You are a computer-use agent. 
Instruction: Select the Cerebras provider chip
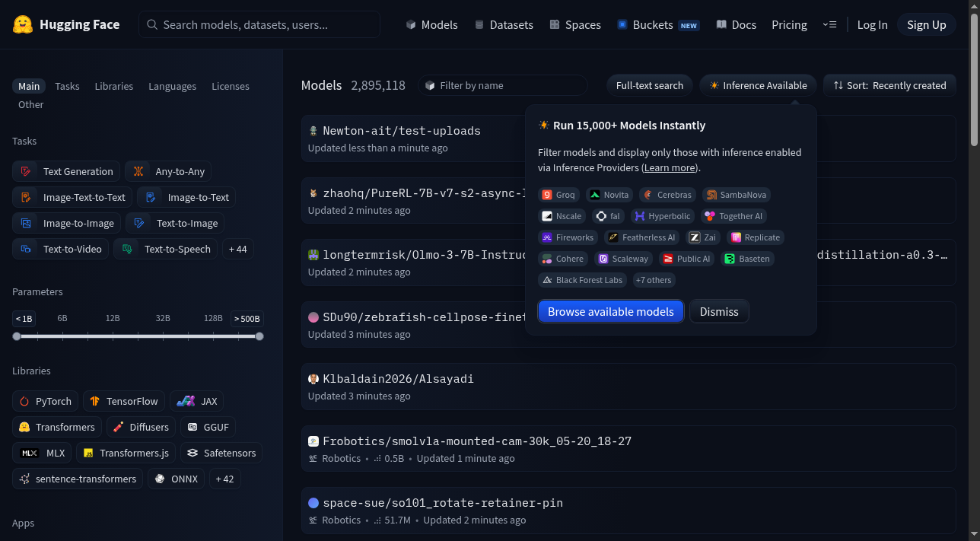tap(667, 195)
